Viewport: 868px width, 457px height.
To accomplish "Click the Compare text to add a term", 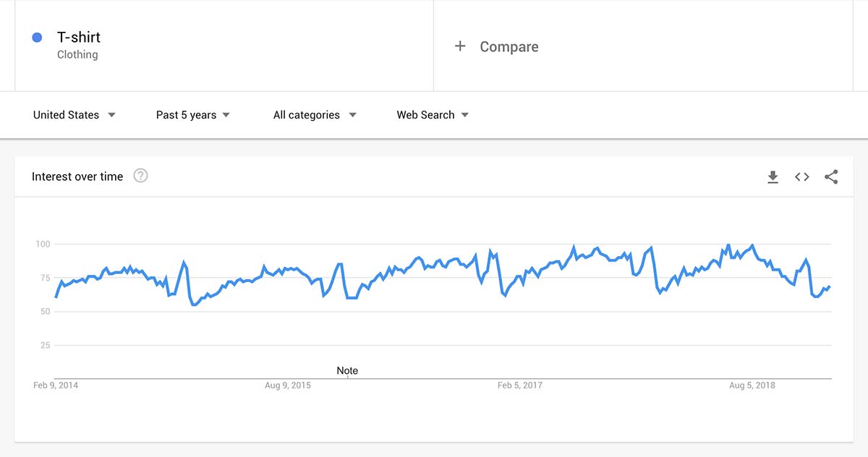I will click(509, 46).
